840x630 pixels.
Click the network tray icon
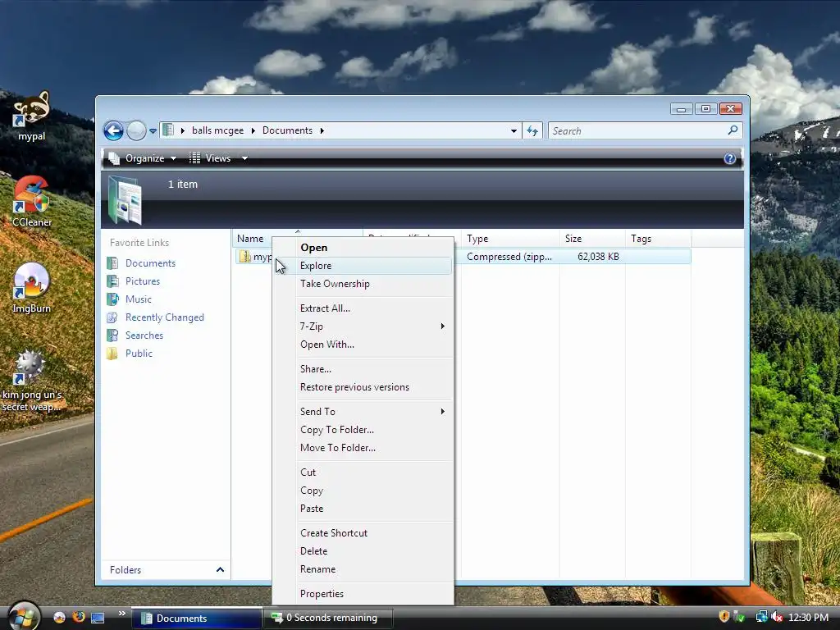click(x=762, y=617)
